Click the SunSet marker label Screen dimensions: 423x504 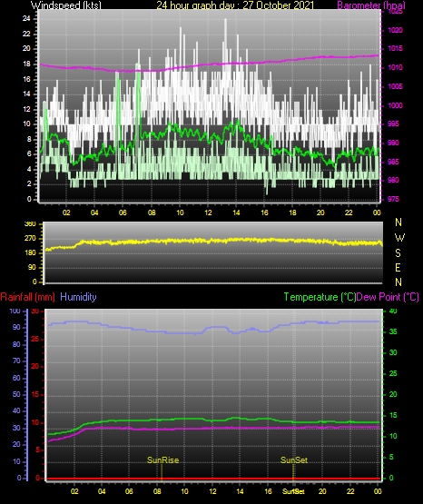294,460
